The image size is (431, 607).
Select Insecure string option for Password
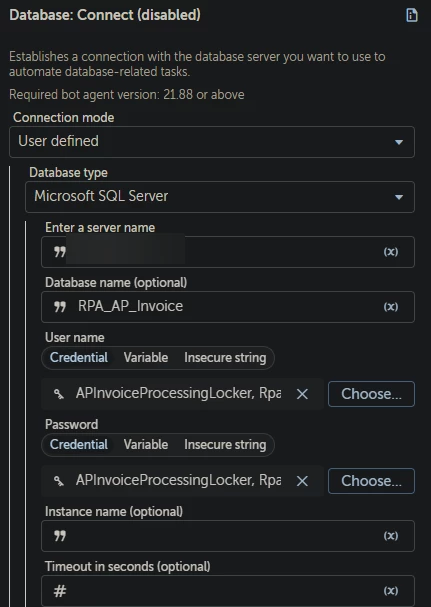[x=225, y=444]
